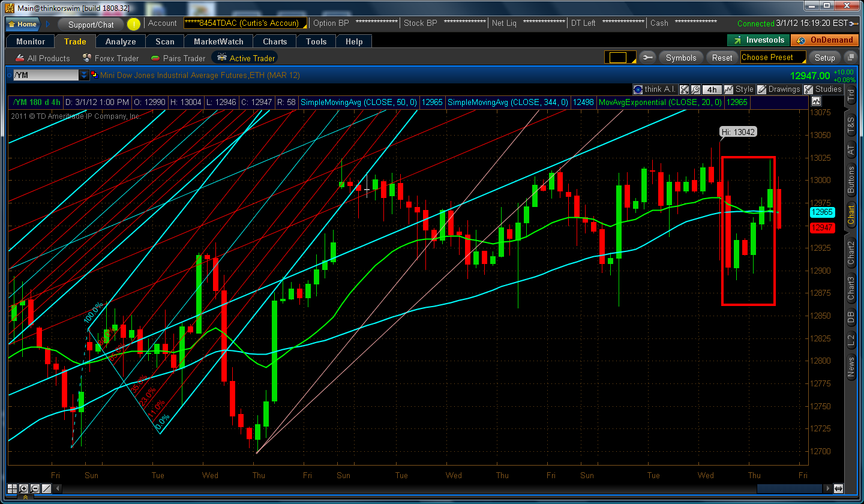Click the MovAvgExponential (CLOSE, 20, 0) study label
The image size is (864, 504).
coord(660,103)
